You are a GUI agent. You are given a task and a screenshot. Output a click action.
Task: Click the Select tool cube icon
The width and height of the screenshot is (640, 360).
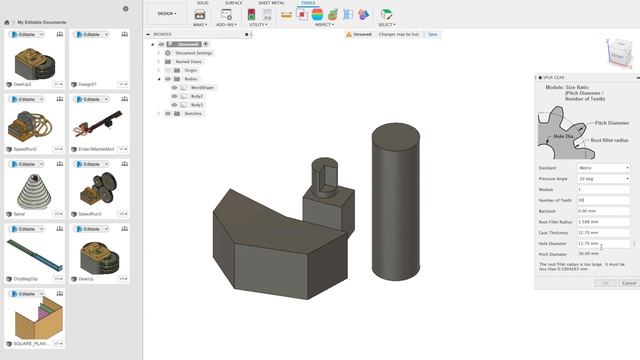pyautogui.click(x=386, y=15)
